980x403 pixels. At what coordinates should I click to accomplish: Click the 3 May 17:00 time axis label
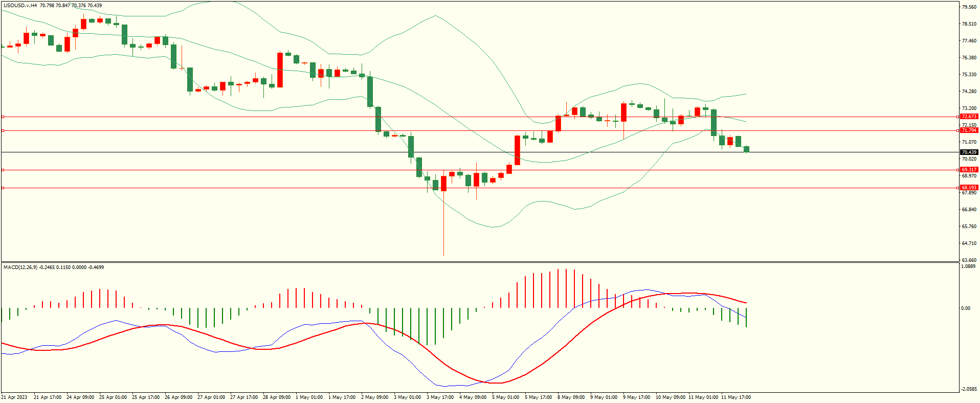(440, 397)
